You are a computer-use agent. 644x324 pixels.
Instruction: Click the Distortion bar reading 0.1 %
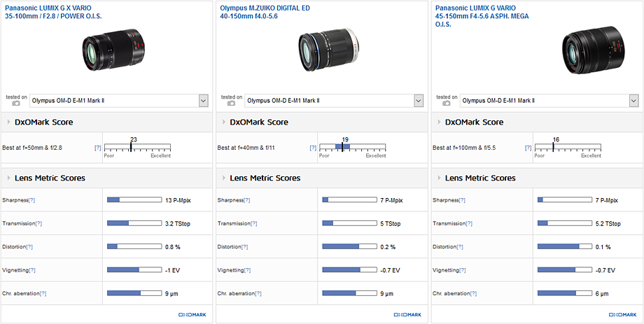(565, 247)
